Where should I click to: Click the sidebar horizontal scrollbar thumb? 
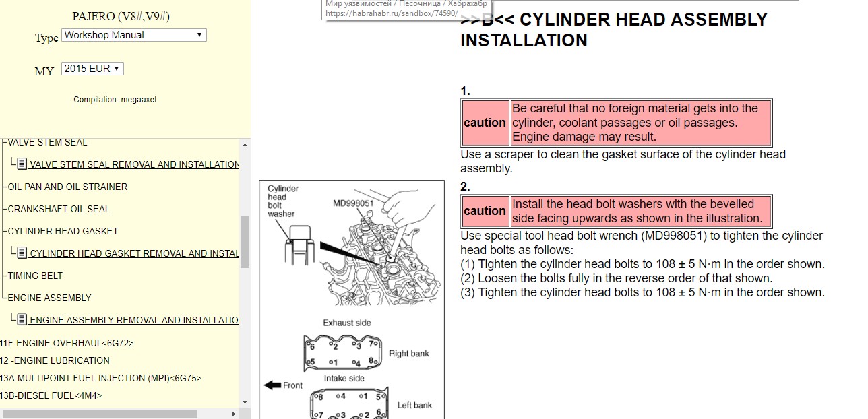point(101,414)
